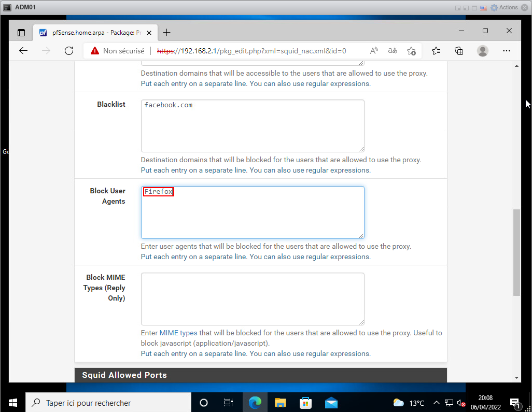Click the page vertical scrollbar thumb
532x412 pixels.
tap(516, 252)
